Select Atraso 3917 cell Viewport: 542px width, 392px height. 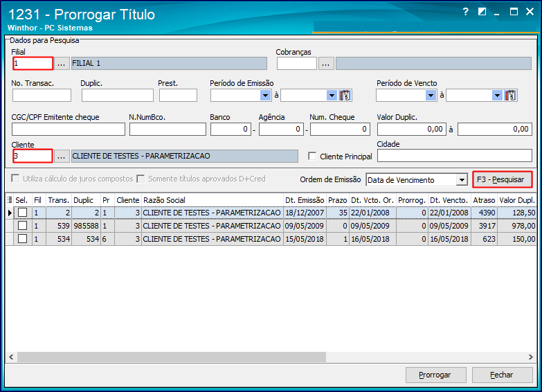(484, 226)
